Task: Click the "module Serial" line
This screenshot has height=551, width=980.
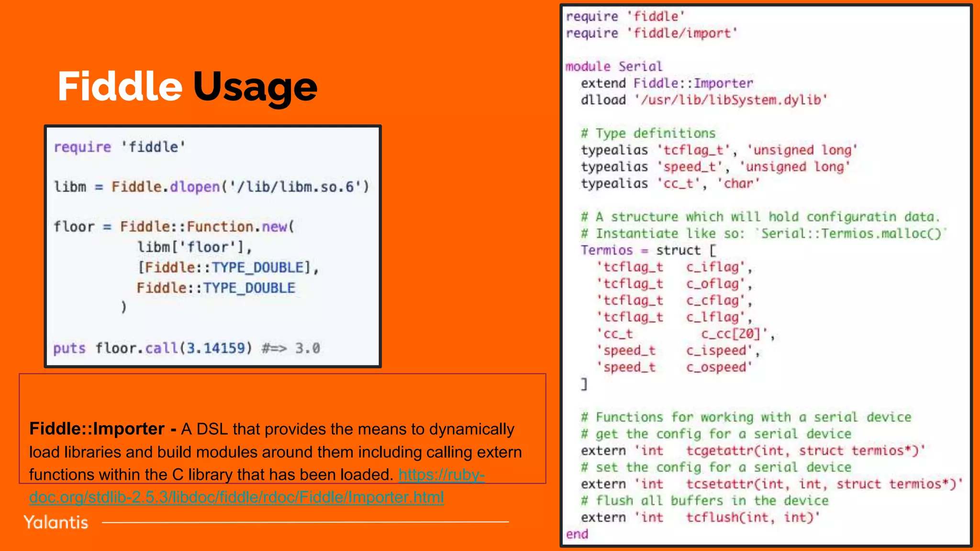Action: (614, 66)
